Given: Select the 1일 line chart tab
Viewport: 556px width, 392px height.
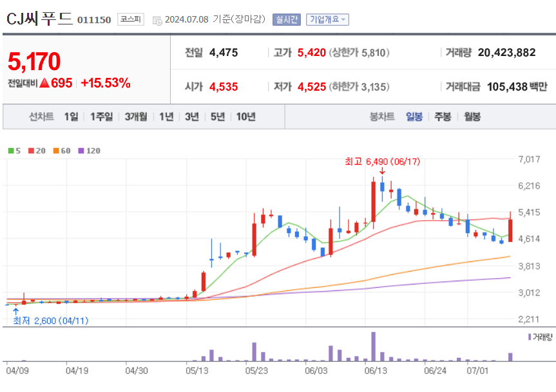Looking at the screenshot, I should click(x=71, y=117).
